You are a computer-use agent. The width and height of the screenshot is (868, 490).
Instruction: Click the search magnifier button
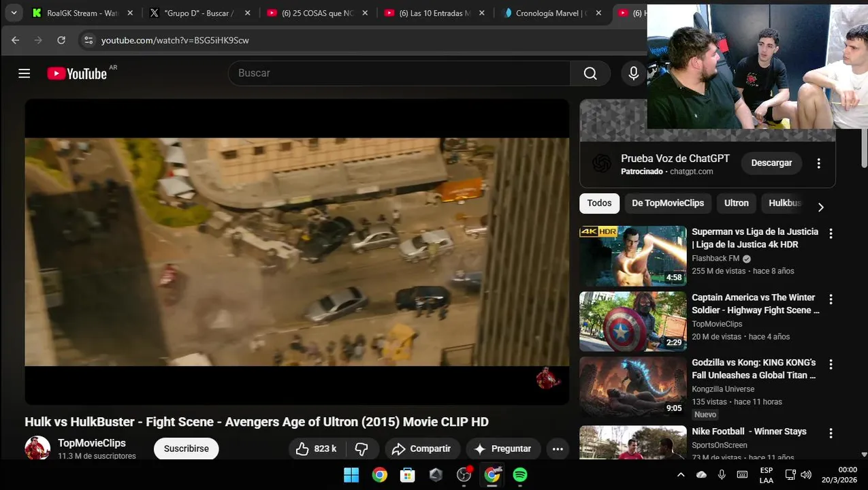[x=590, y=73]
